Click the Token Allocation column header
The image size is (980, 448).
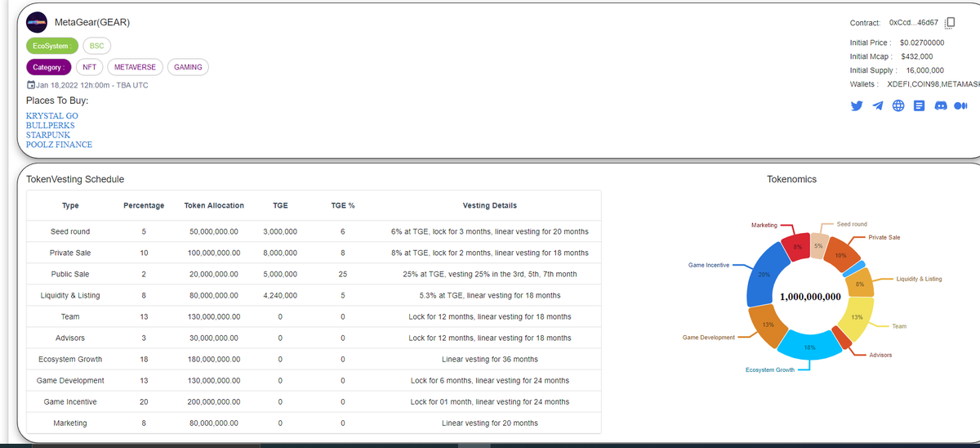point(214,205)
